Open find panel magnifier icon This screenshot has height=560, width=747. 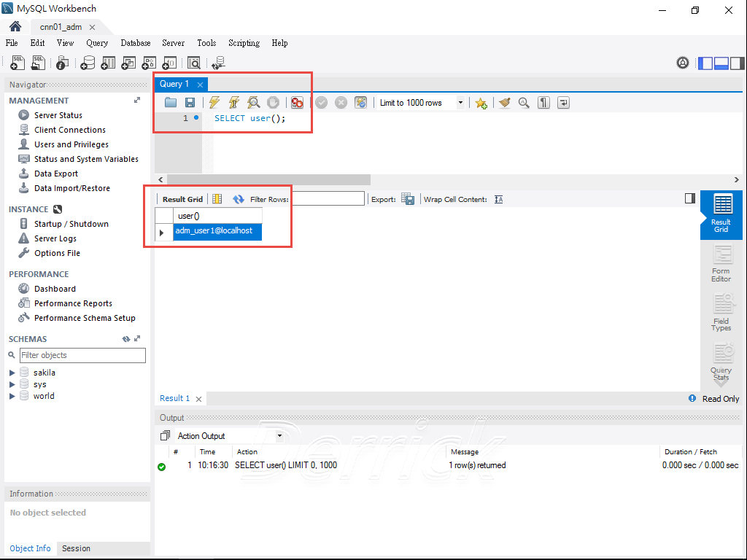click(524, 102)
